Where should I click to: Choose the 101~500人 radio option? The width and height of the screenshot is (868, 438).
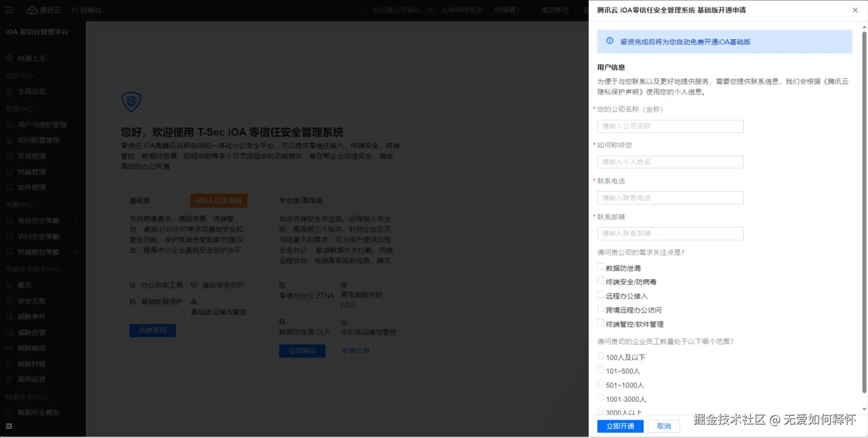pyautogui.click(x=601, y=370)
